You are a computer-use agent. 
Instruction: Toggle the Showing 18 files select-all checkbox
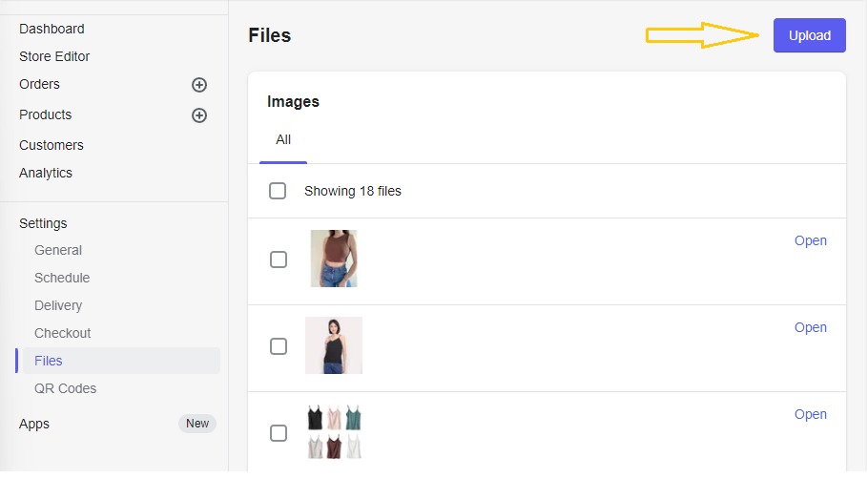[x=278, y=191]
